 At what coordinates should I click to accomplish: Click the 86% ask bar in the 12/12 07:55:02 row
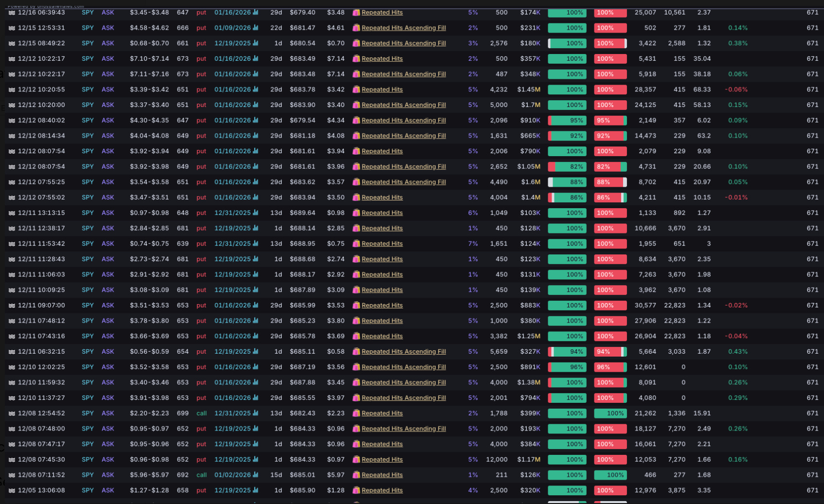567,198
